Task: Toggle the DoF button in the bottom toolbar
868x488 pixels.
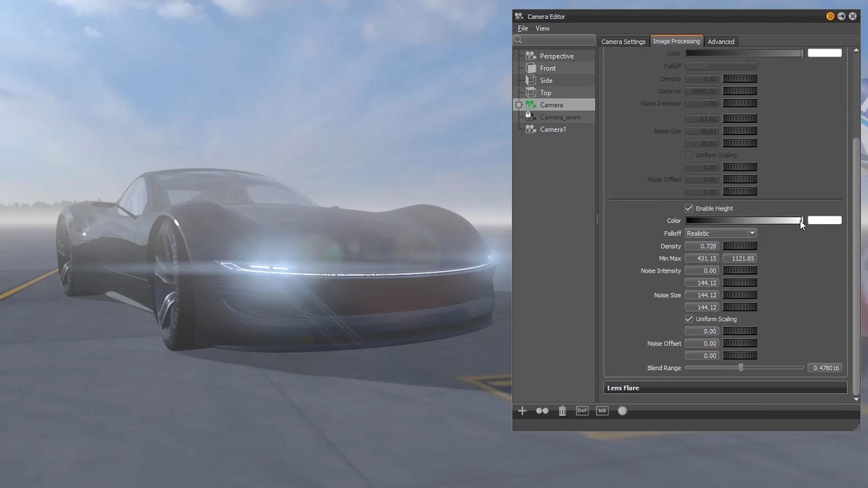Action: click(582, 411)
